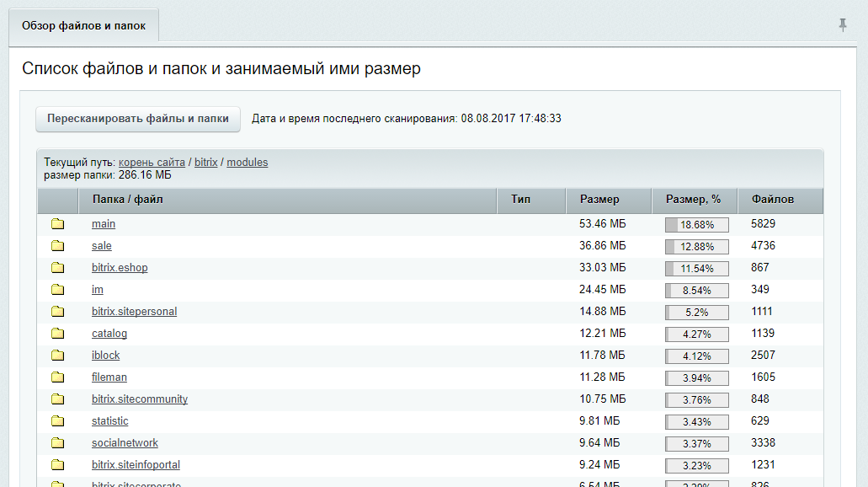The image size is (868, 487).
Task: Open the bitrix.sitepersonal folder link
Action: click(x=134, y=312)
